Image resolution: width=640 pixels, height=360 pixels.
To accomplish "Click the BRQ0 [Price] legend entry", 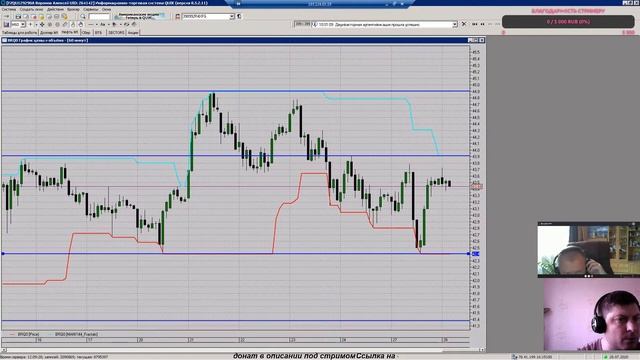I will pyautogui.click(x=29, y=334).
